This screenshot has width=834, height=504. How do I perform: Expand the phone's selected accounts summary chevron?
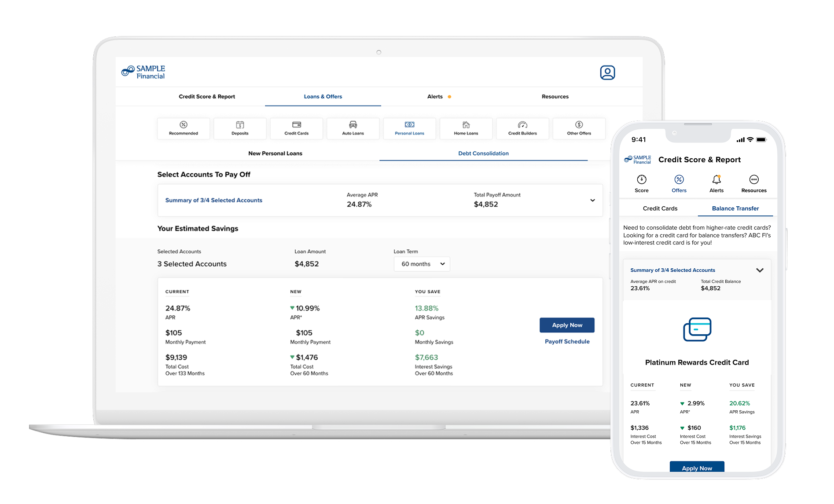tap(760, 270)
